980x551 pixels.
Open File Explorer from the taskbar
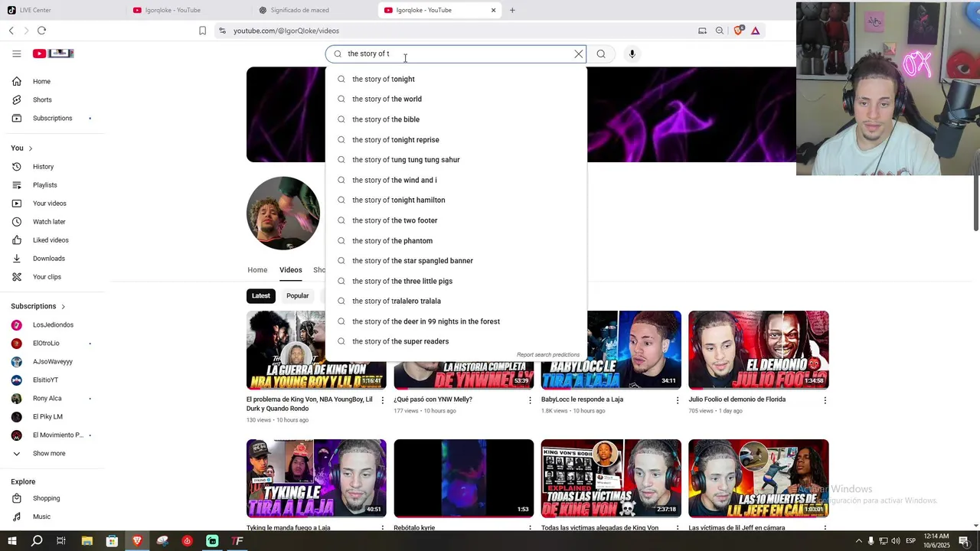pyautogui.click(x=87, y=541)
